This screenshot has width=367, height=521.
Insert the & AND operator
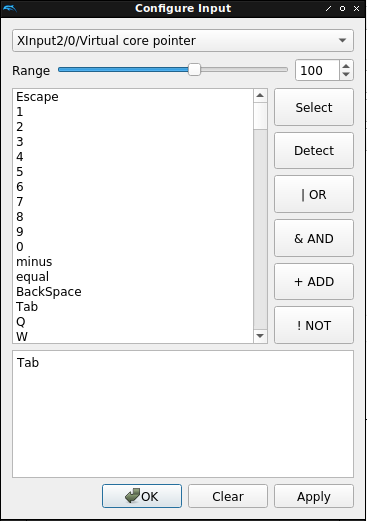(314, 238)
